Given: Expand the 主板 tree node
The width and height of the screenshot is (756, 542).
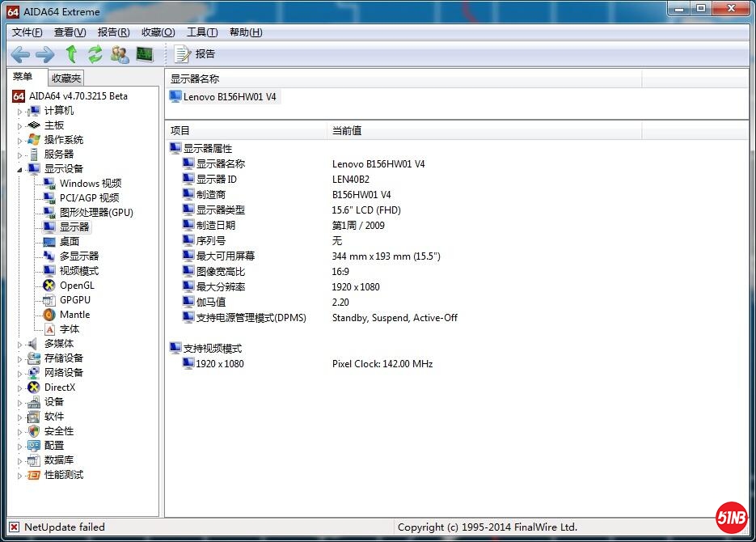Looking at the screenshot, I should [x=20, y=126].
